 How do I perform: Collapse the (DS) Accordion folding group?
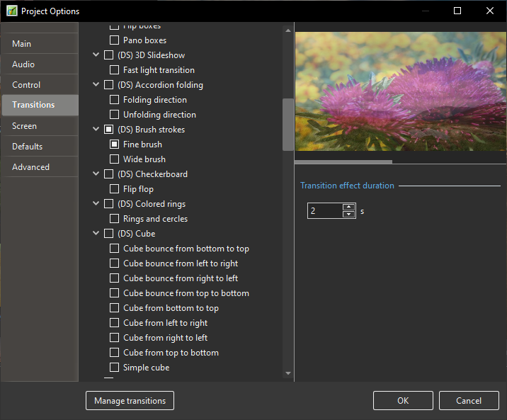click(x=96, y=85)
